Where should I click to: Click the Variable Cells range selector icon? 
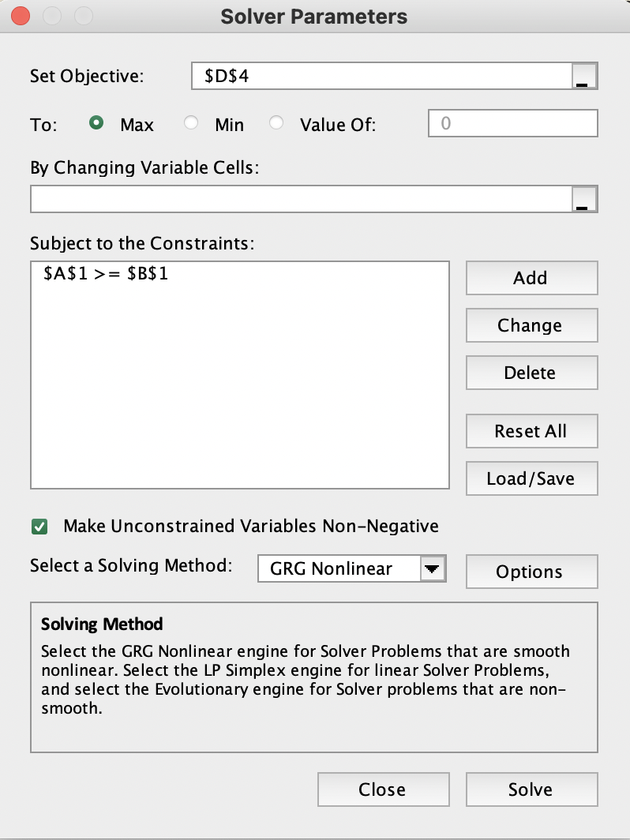coord(584,199)
